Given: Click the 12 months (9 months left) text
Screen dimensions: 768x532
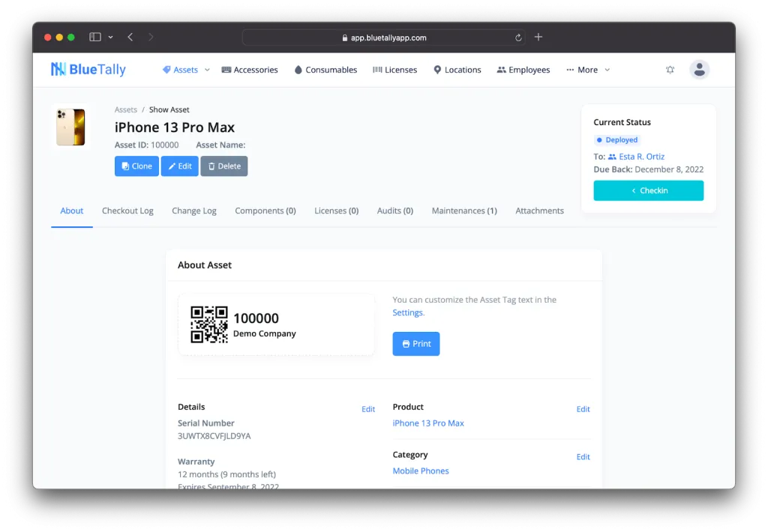Looking at the screenshot, I should (x=226, y=475).
